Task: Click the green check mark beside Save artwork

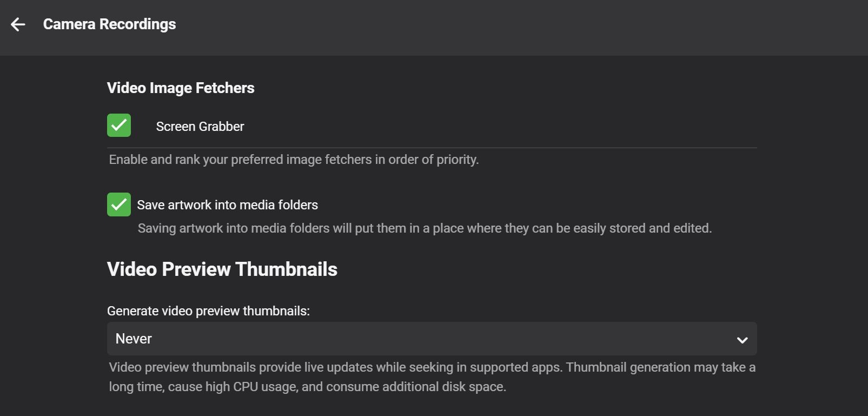Action: [x=119, y=204]
